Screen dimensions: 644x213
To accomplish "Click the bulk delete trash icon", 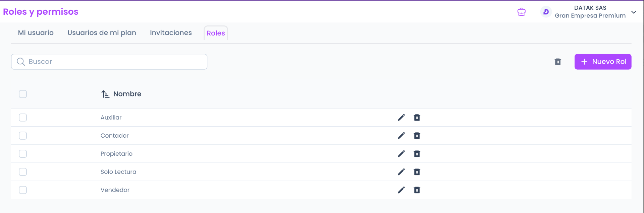I will coord(558,62).
